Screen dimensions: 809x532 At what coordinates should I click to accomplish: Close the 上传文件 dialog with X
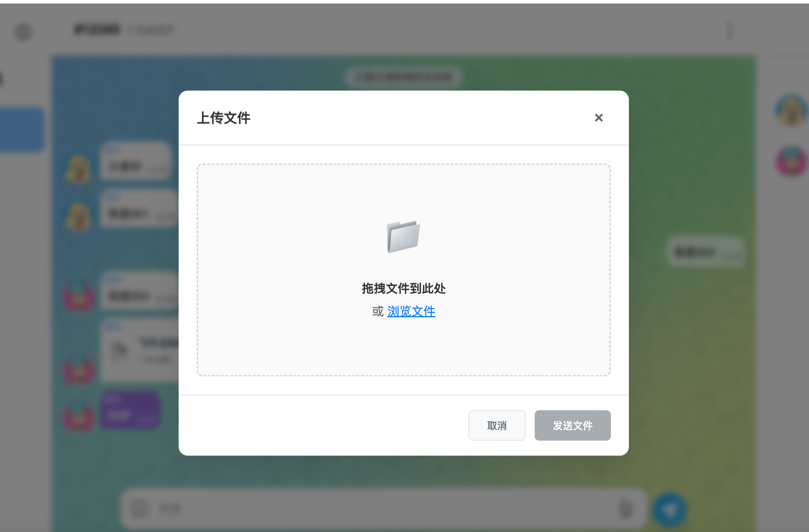[x=598, y=118]
